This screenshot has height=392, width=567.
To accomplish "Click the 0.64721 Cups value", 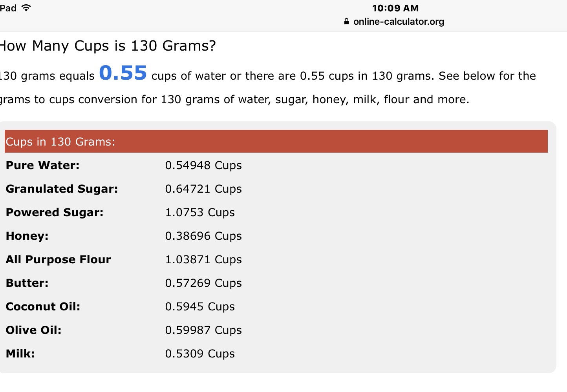I will (203, 189).
